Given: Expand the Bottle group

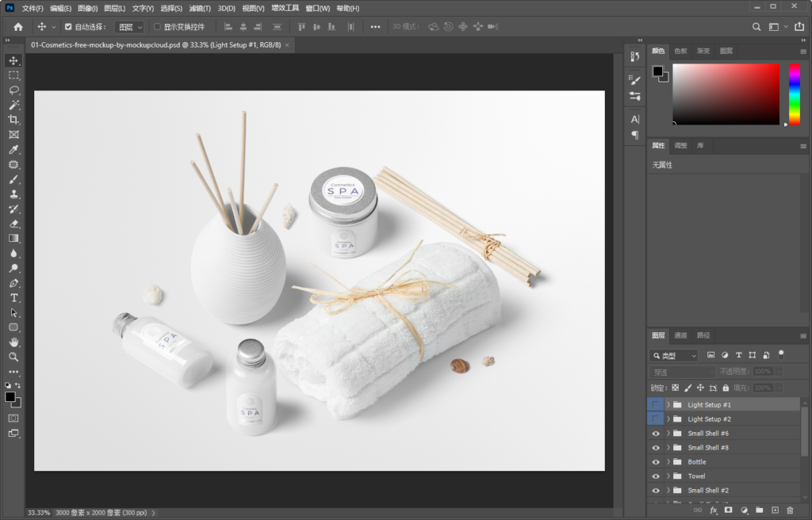Looking at the screenshot, I should tap(668, 462).
